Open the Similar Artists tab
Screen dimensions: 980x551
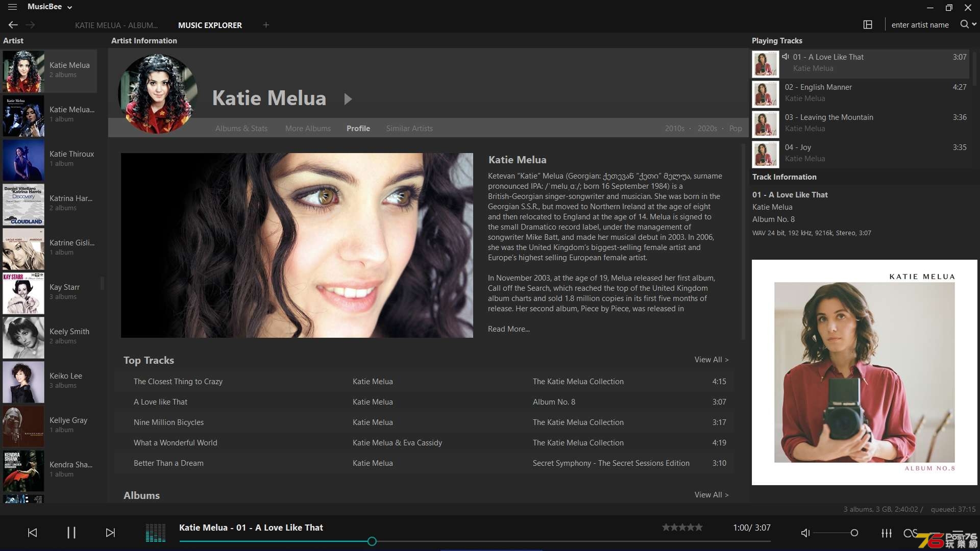pyautogui.click(x=409, y=129)
